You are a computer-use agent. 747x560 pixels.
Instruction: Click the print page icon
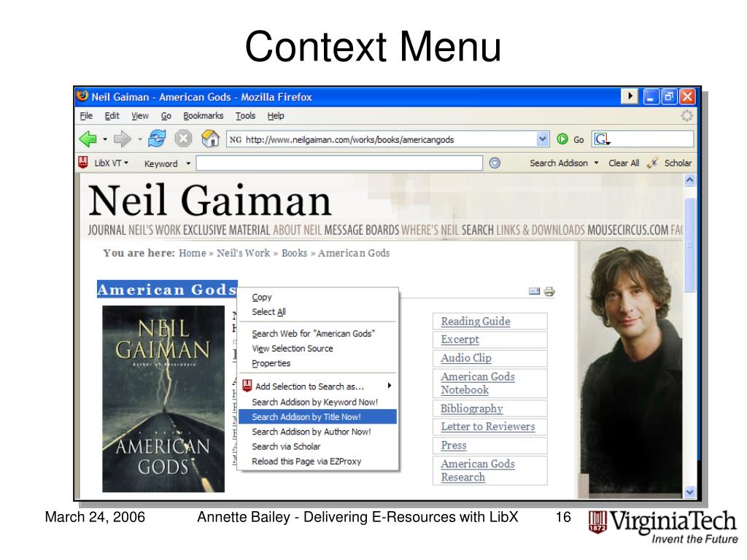coord(549,292)
